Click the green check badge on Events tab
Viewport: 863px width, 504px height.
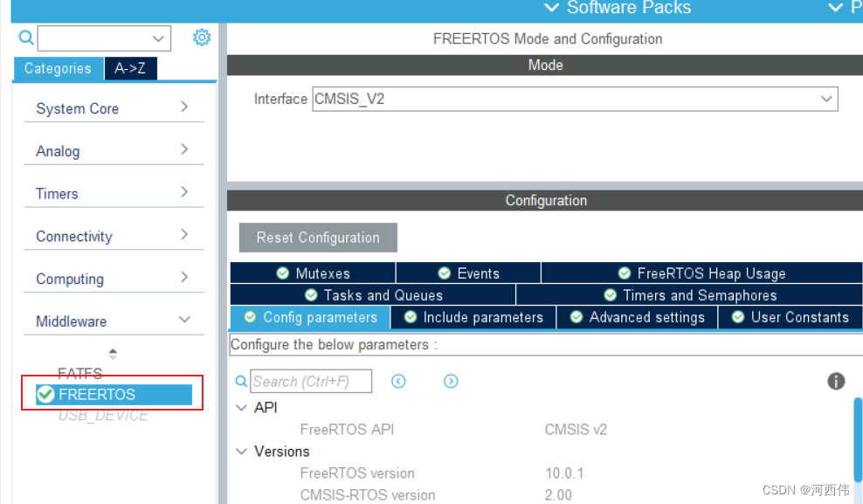pyautogui.click(x=445, y=273)
